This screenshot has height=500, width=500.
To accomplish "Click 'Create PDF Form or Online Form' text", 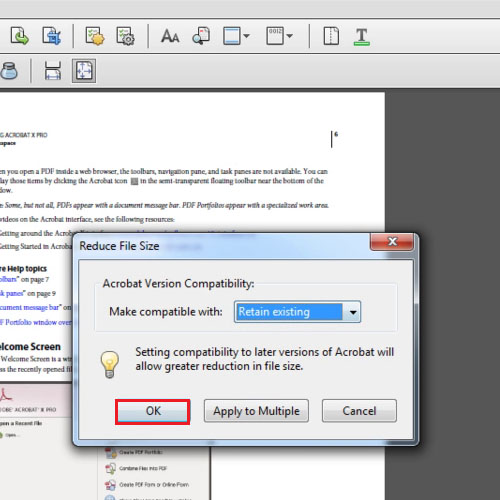I will [x=154, y=484].
